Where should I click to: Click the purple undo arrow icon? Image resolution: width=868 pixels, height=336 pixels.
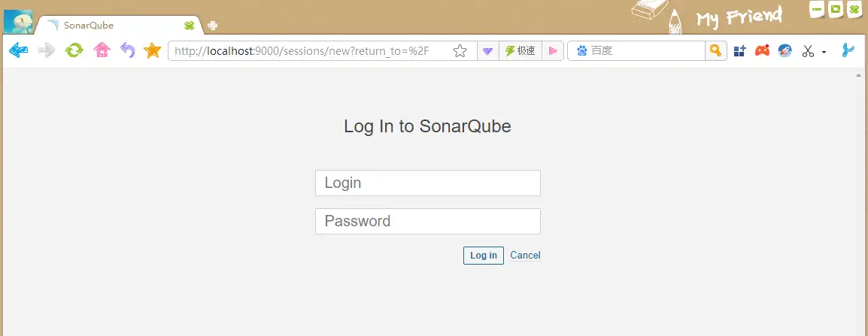tap(128, 51)
